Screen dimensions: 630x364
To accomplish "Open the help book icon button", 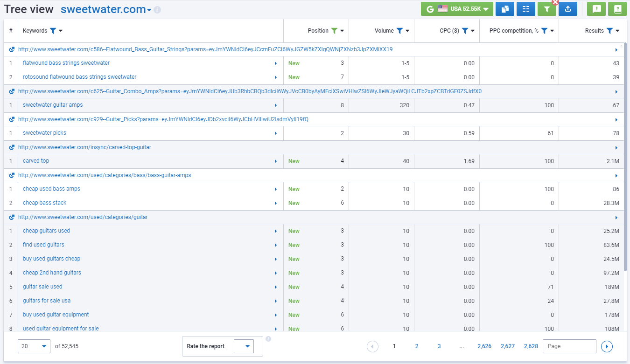I will click(617, 9).
